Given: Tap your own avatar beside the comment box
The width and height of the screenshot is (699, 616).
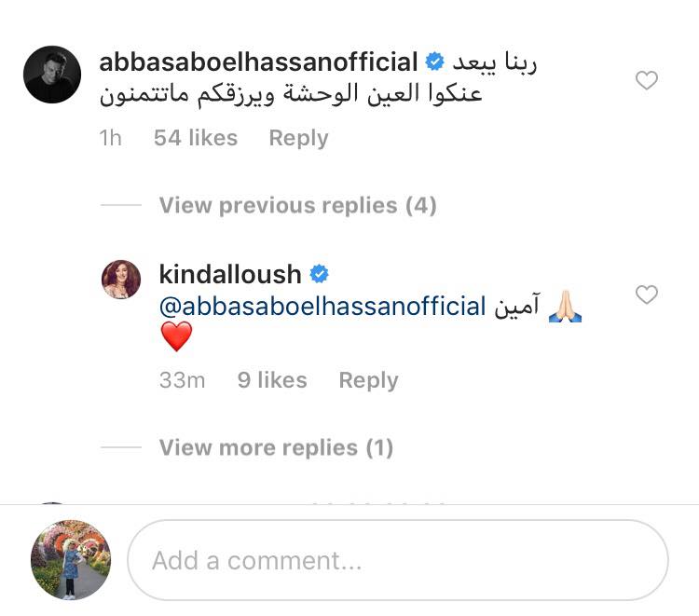Looking at the screenshot, I should click(71, 559).
